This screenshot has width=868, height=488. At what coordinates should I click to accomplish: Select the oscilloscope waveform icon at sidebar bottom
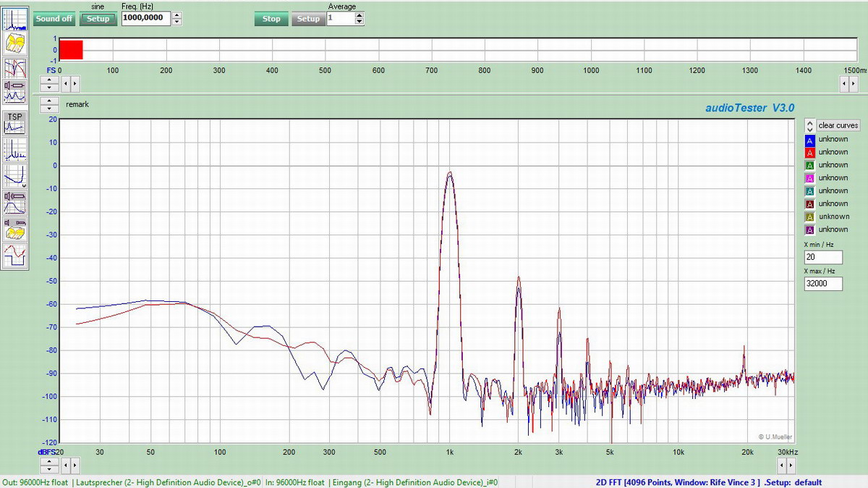coord(15,254)
